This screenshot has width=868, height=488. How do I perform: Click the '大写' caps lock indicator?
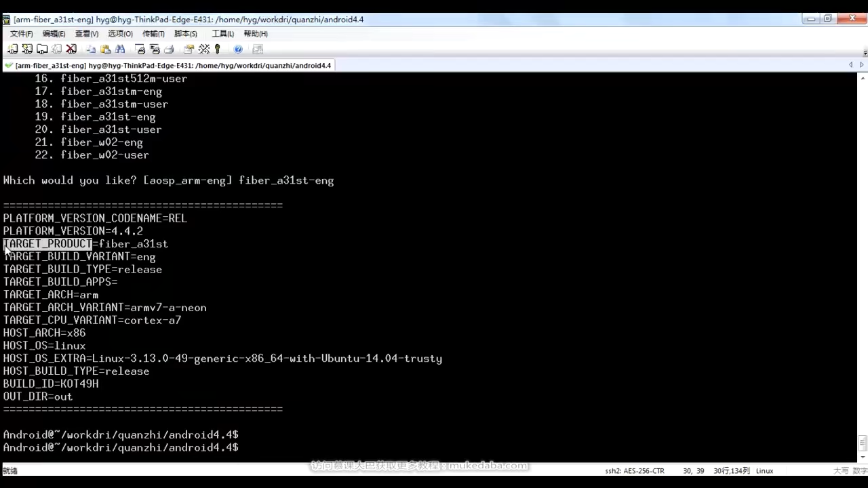[841, 470]
